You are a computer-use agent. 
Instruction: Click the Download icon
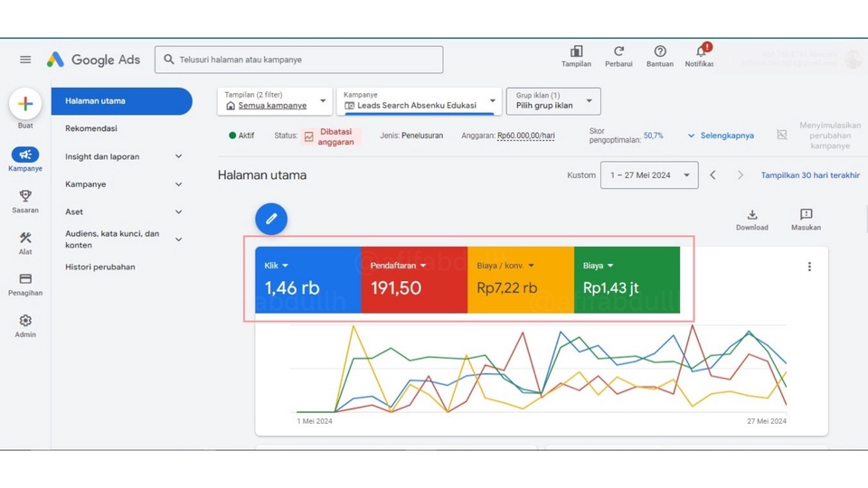tap(751, 215)
